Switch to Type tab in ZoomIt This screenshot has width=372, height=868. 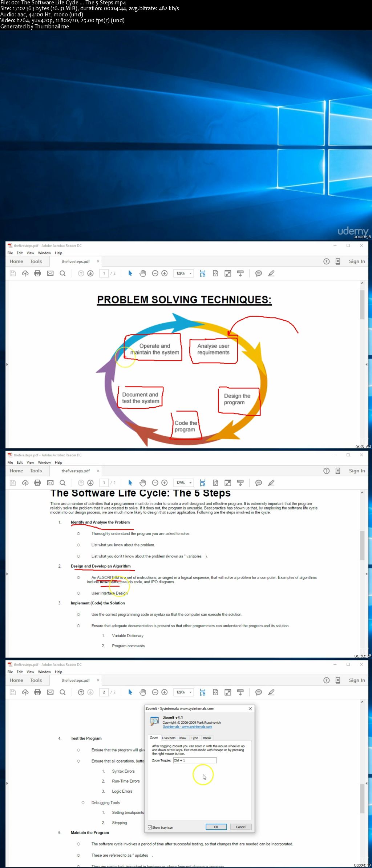point(195,738)
